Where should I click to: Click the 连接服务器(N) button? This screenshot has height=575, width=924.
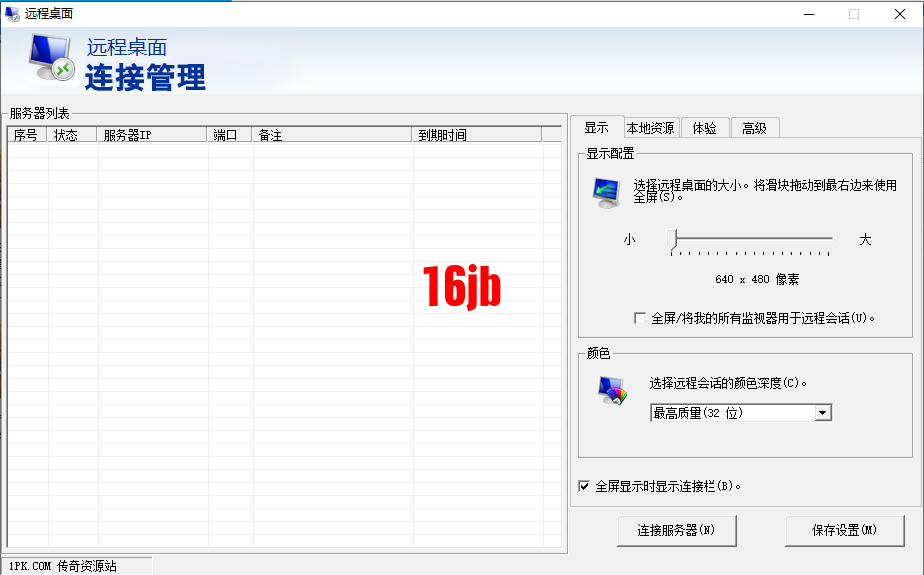point(676,530)
